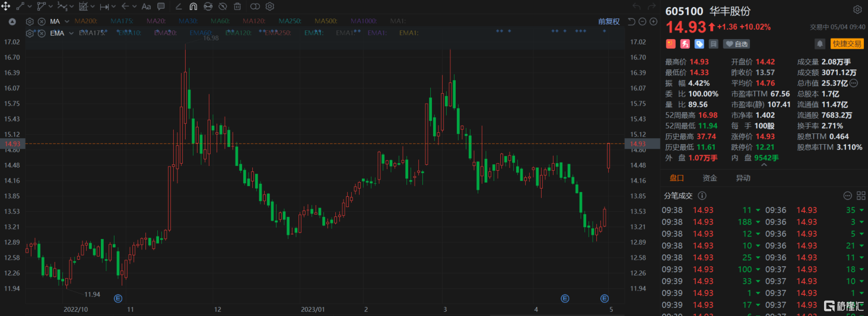The image size is (868, 316).
Task: Open MA indicator settings gear
Action: (30, 21)
